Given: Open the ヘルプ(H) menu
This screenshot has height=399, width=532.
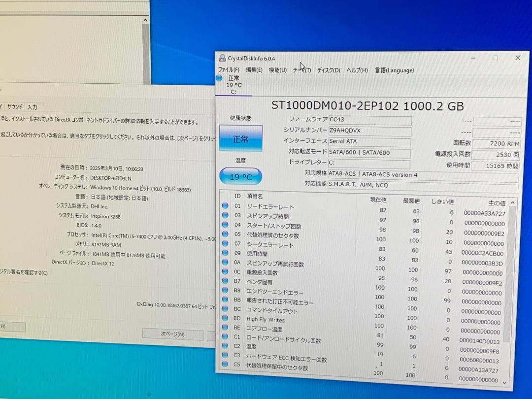Looking at the screenshot, I should (x=356, y=70).
